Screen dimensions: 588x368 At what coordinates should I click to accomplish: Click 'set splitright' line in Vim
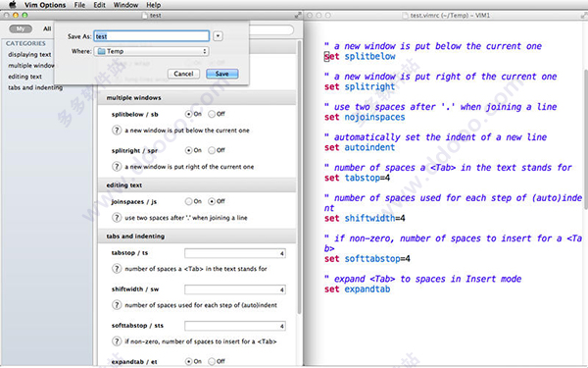point(360,86)
